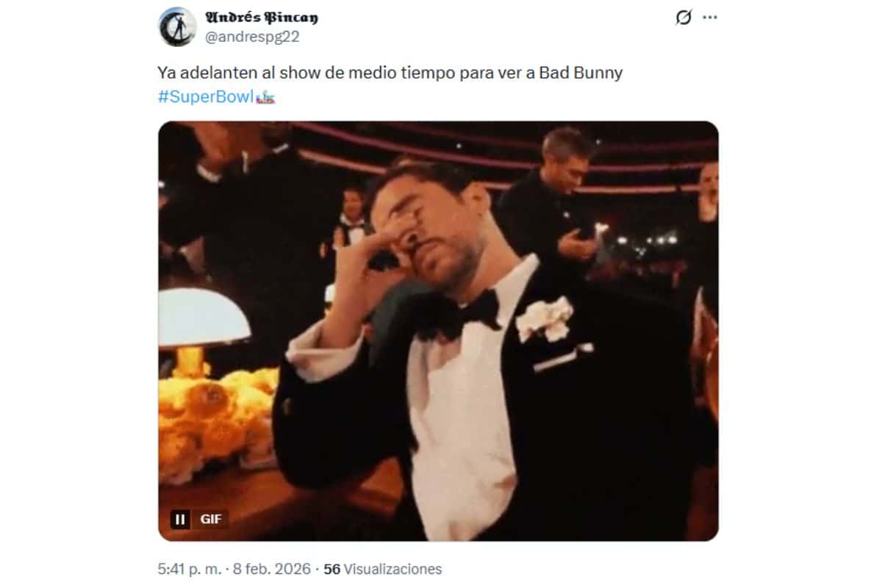Screen dimensions: 882x588
Task: View analytics by clicking 56 Visualizaciones
Action: (x=377, y=568)
